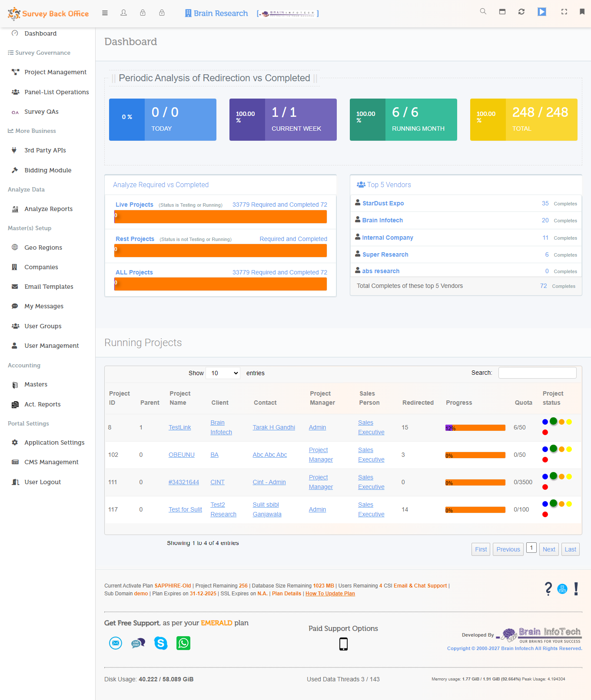The height and width of the screenshot is (700, 591).
Task: Open the question mark help icon
Action: click(548, 589)
